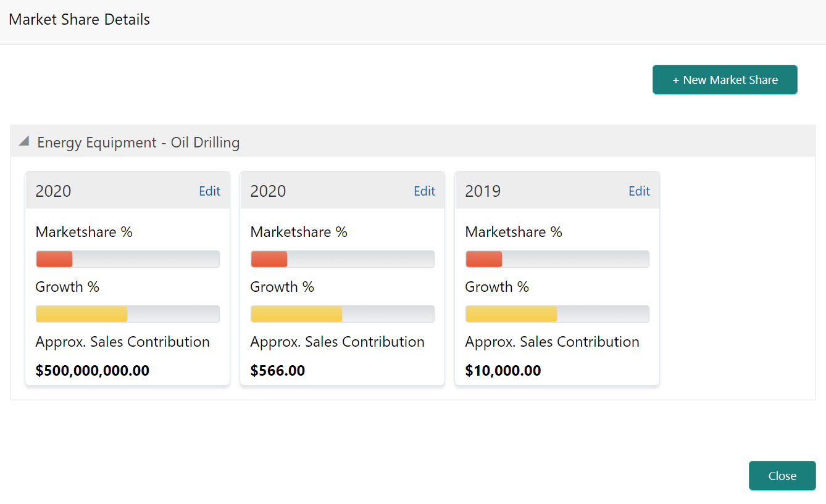Select the Energy Equipment - Oil Drilling header
Viewport: 826px width, 504px height.
(138, 143)
